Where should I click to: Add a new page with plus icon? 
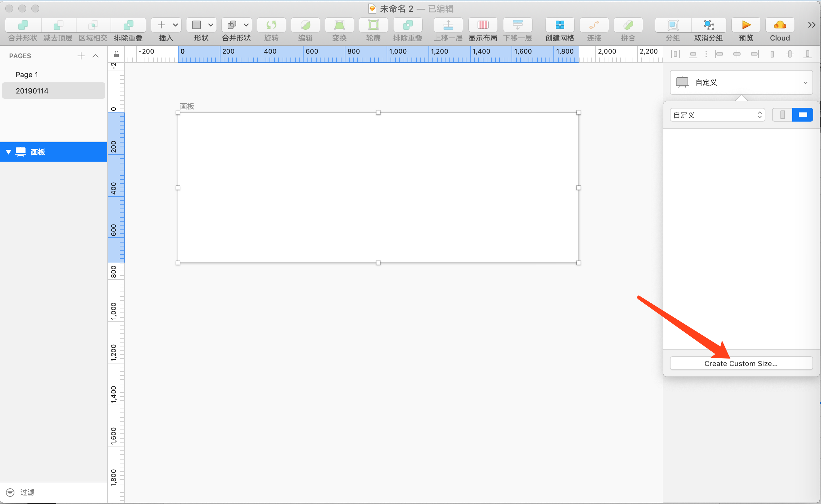click(81, 56)
